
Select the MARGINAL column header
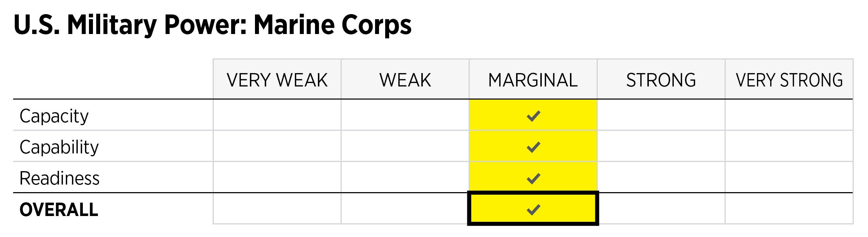click(x=533, y=80)
